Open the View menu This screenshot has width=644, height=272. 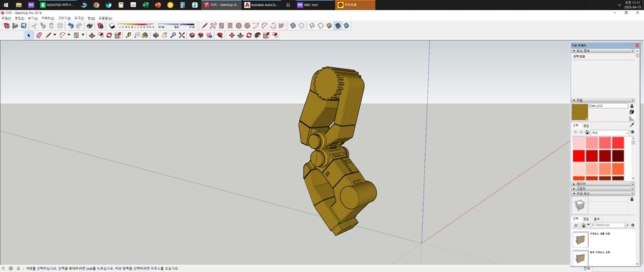[33, 18]
